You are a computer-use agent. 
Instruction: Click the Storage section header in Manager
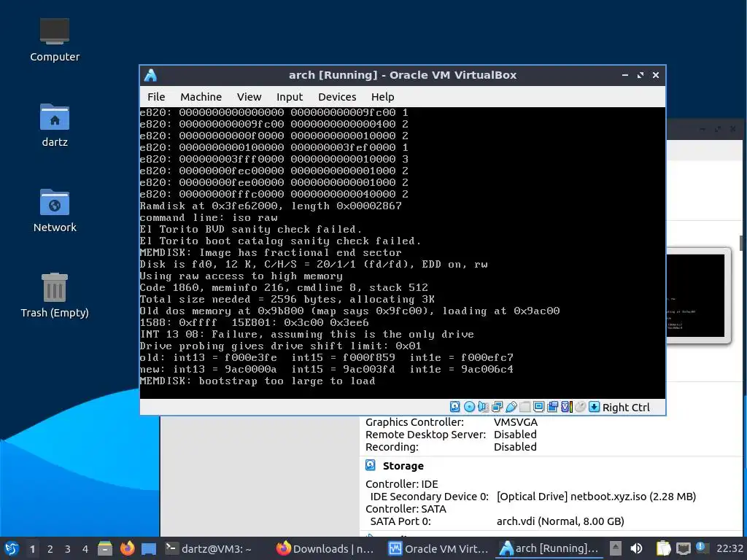pyautogui.click(x=403, y=466)
